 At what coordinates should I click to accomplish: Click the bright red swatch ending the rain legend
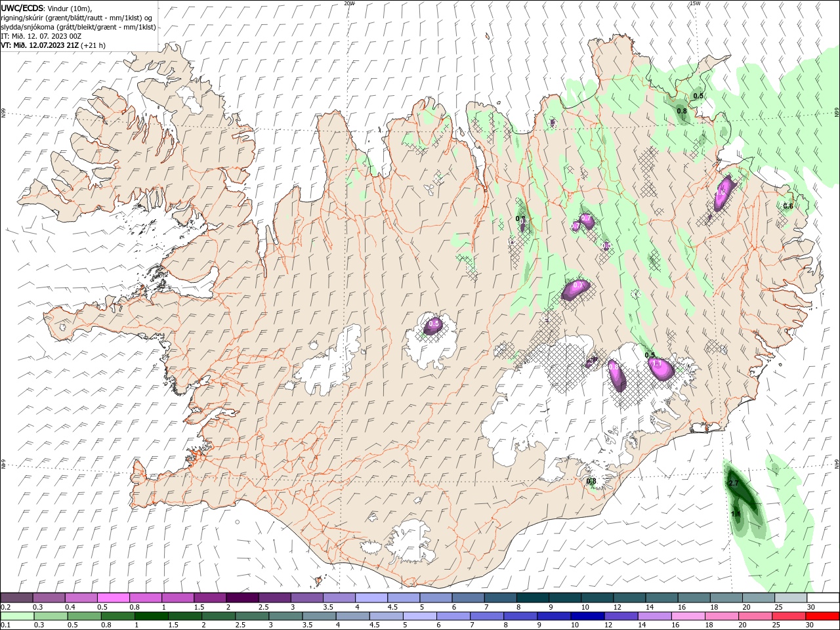point(821,616)
